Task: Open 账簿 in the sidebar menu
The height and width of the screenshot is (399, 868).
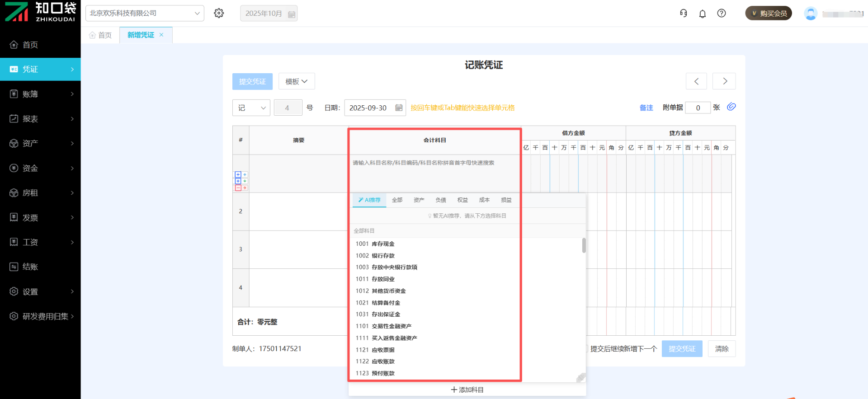Action: click(x=40, y=94)
